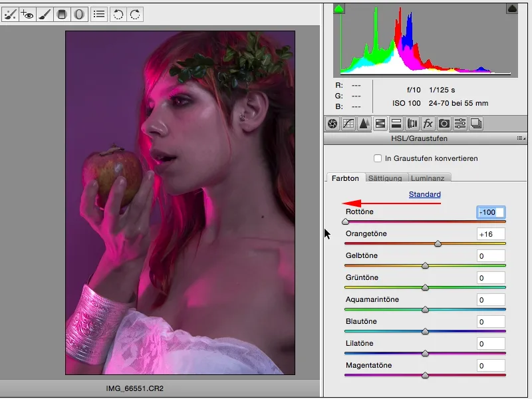
Task: Click the Magentatöne label
Action: (368, 365)
